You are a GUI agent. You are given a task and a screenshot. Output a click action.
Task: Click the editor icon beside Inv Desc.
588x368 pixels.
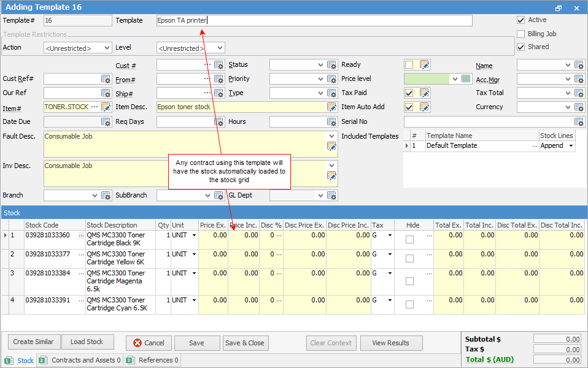click(x=332, y=176)
